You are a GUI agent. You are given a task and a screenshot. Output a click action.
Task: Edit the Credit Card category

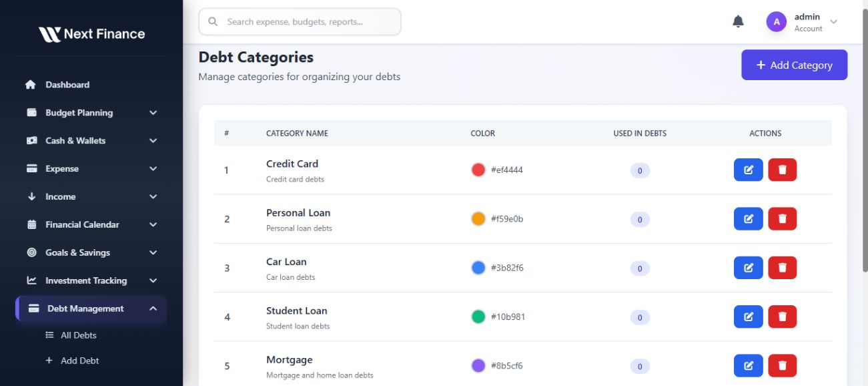coord(748,170)
